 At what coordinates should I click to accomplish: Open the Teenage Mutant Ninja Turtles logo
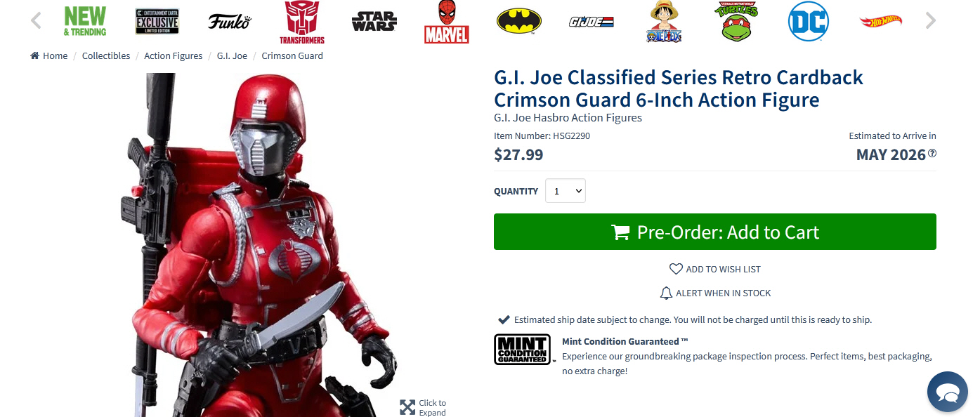pos(736,21)
